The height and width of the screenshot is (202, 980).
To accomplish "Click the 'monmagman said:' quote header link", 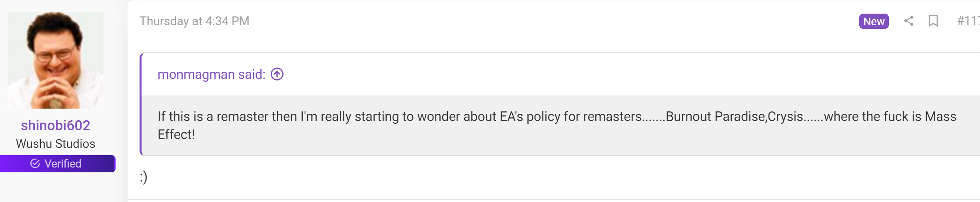I will coord(212,75).
